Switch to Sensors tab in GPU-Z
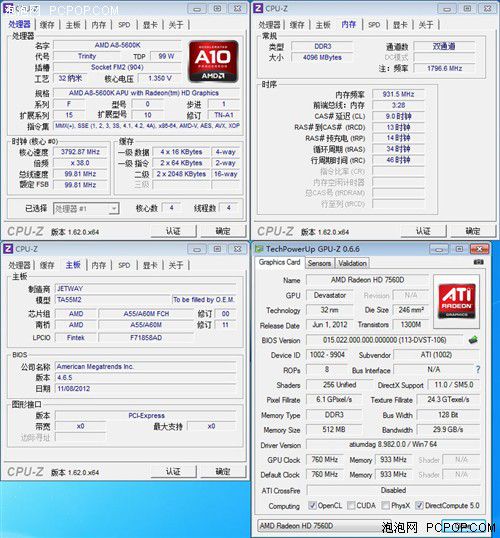Screen dimensions: 500x538 pos(319,263)
